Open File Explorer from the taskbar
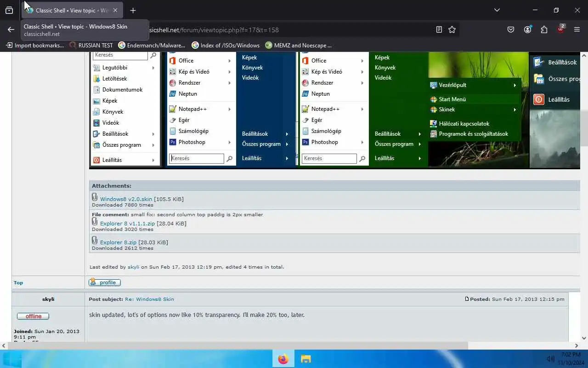Viewport: 588px width, 368px height. [x=305, y=359]
